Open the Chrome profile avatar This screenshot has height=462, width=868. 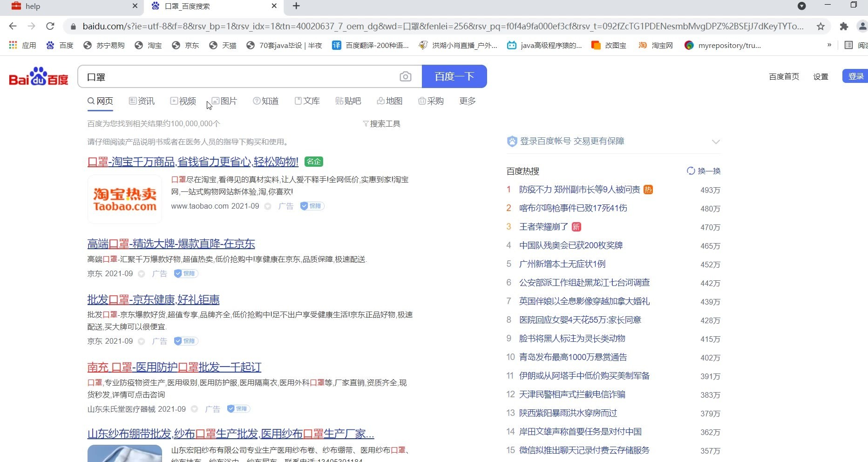tap(862, 27)
